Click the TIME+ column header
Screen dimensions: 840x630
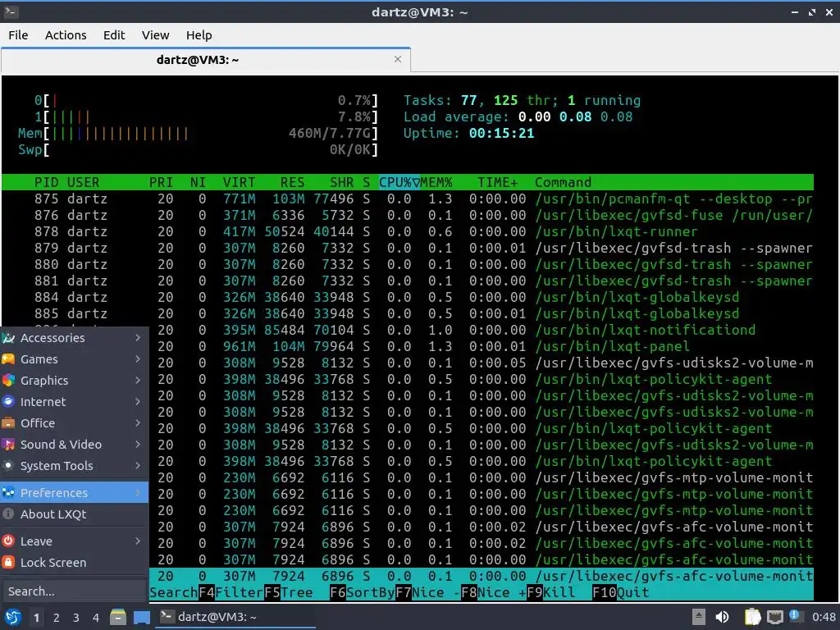tap(498, 183)
